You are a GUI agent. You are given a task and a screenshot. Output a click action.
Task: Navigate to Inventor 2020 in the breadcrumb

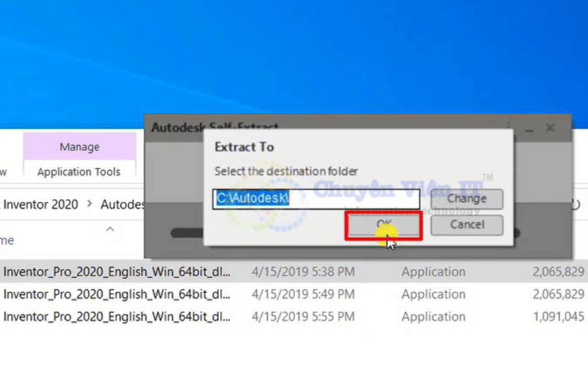click(41, 204)
